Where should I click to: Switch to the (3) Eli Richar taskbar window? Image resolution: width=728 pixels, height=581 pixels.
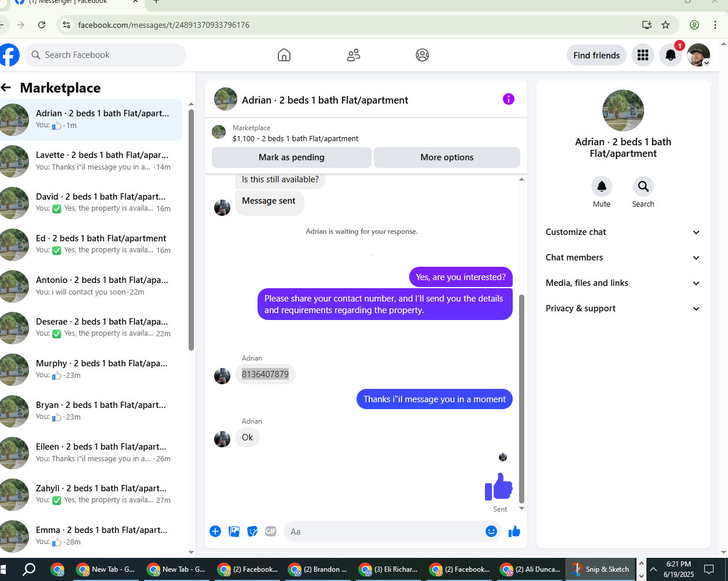pyautogui.click(x=389, y=569)
